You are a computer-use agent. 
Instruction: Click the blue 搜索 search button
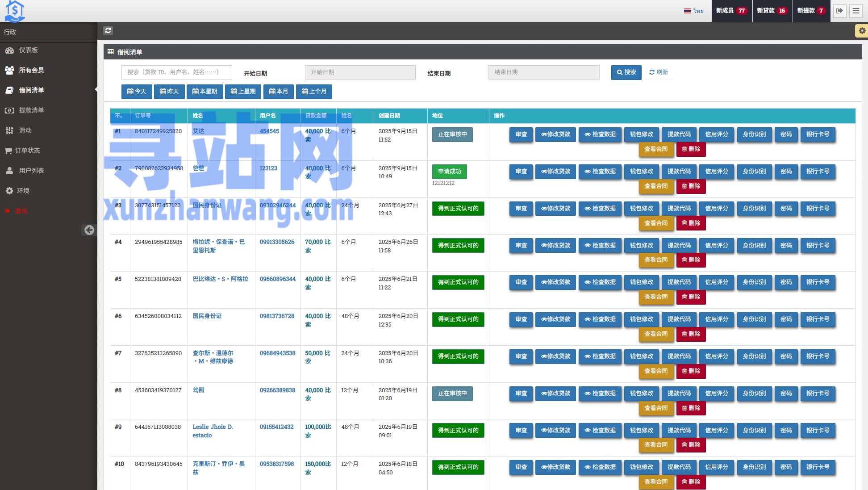(x=626, y=72)
